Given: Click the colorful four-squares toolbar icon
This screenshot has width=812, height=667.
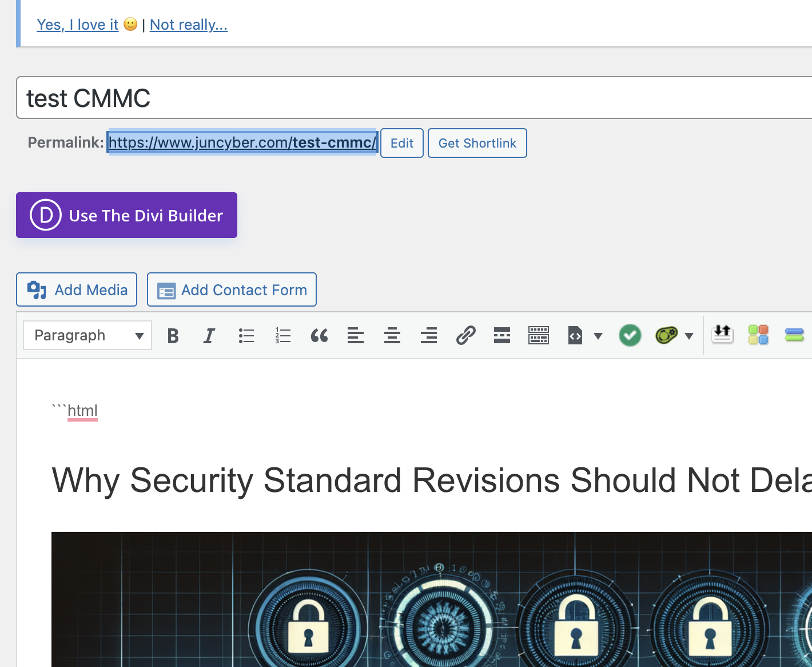Looking at the screenshot, I should tap(758, 335).
